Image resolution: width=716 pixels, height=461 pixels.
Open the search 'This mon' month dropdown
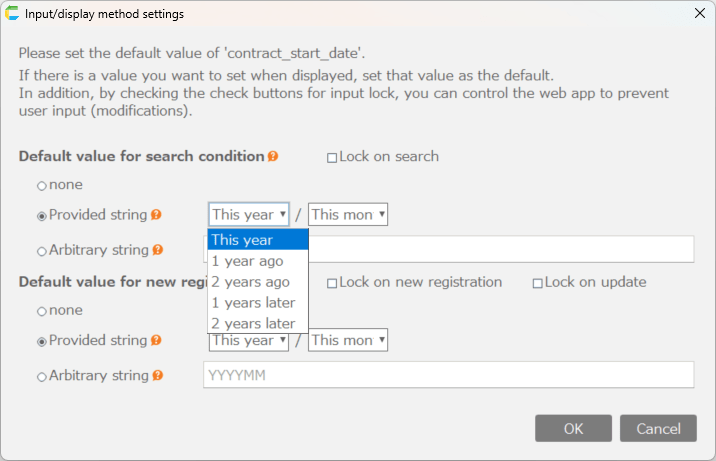click(348, 214)
